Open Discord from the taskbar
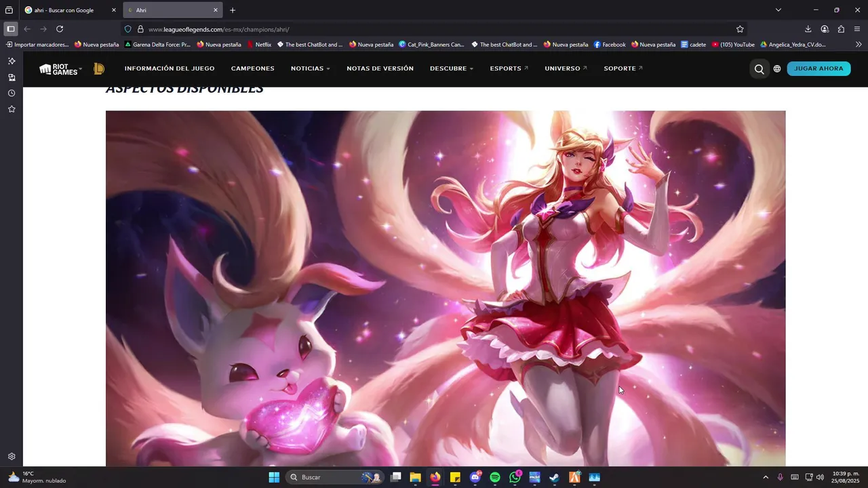 click(475, 477)
